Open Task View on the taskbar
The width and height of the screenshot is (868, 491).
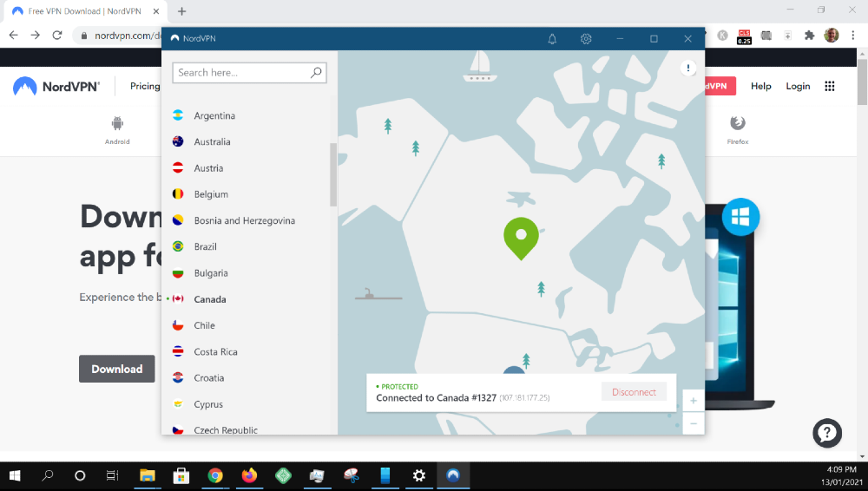pos(112,475)
